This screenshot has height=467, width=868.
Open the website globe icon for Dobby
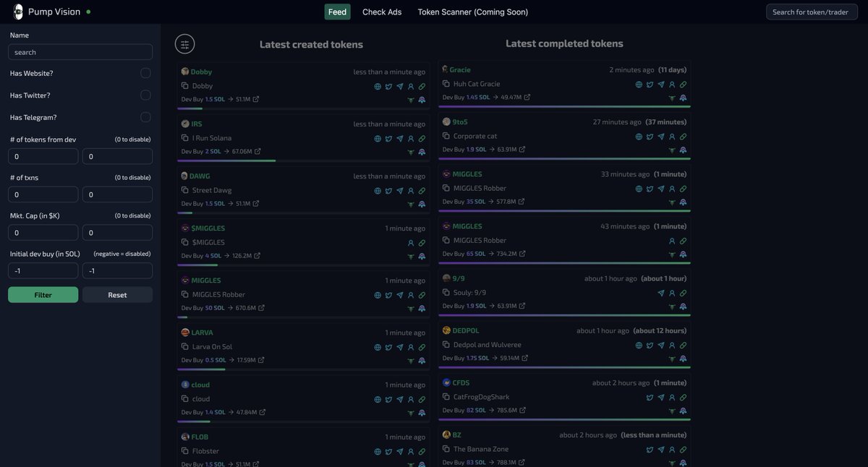(378, 86)
